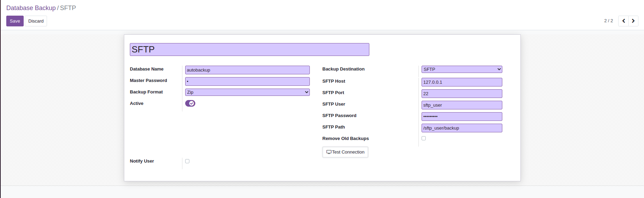Edit the SFTP Host field
644x198 pixels.
click(462, 82)
